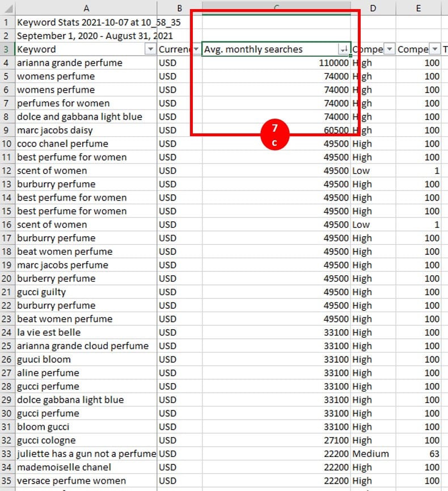The image size is (448, 491).
Task: Open column E Competition filter dropdown
Action: tap(435, 49)
